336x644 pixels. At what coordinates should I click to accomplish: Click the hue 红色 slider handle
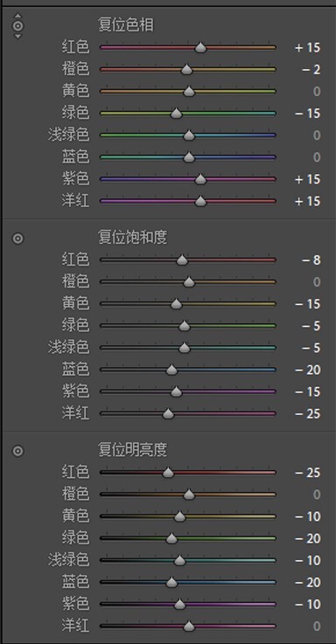point(200,48)
